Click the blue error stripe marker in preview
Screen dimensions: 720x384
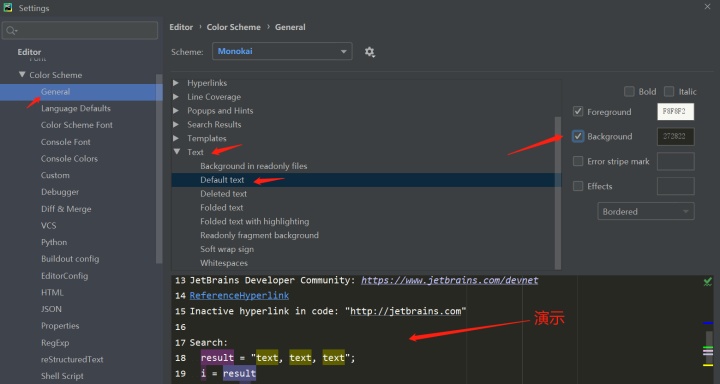708,323
